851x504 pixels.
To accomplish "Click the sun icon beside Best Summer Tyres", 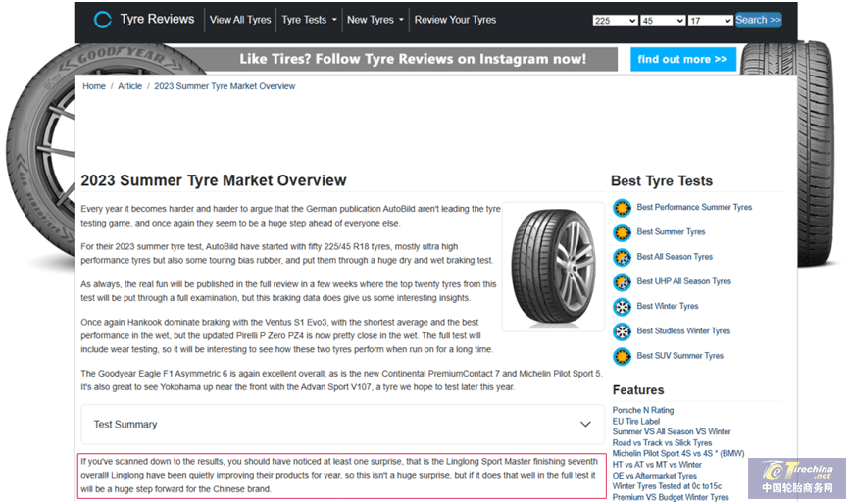I will click(622, 232).
